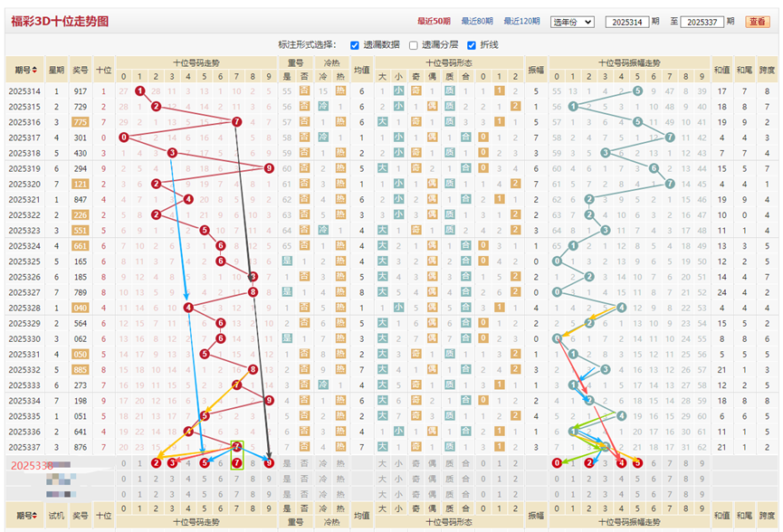
Task: Click the 冷 badge in row 2025315
Action: [x=323, y=106]
